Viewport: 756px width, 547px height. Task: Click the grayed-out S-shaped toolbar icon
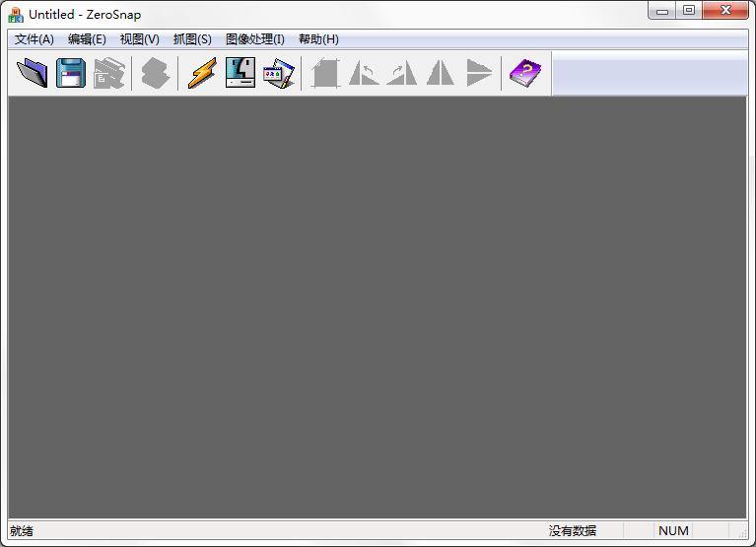tap(155, 73)
